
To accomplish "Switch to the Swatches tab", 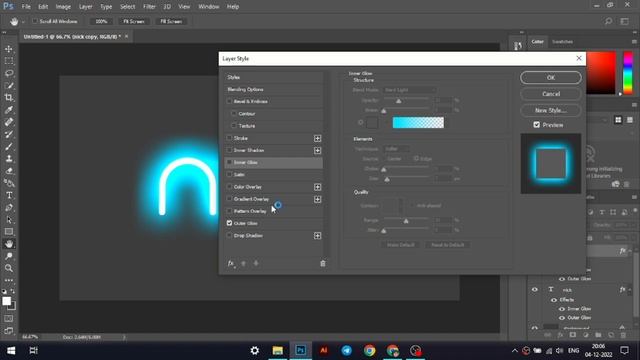I will point(562,42).
